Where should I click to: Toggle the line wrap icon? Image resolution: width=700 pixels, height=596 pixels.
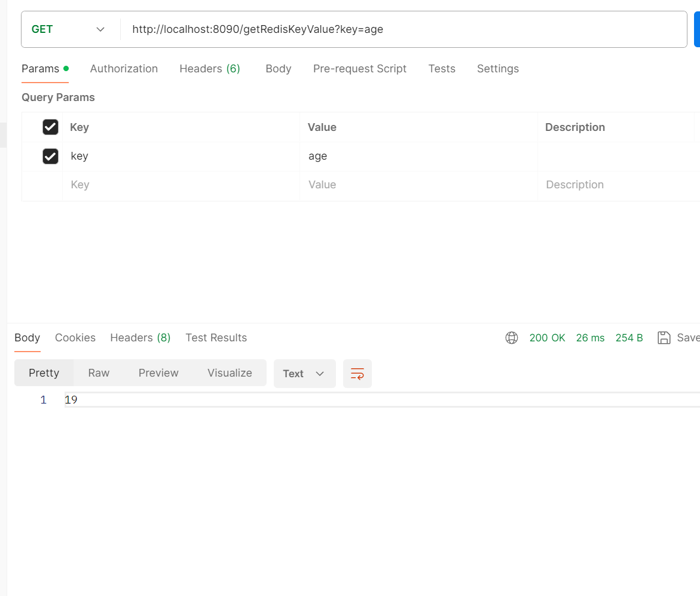pos(357,374)
